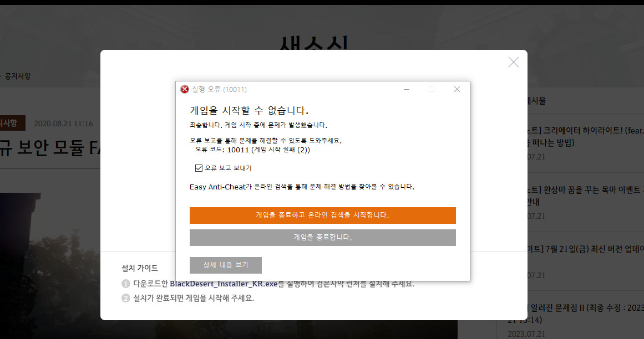Click the 게임을 시작할 수 없습니다 heading

click(249, 110)
